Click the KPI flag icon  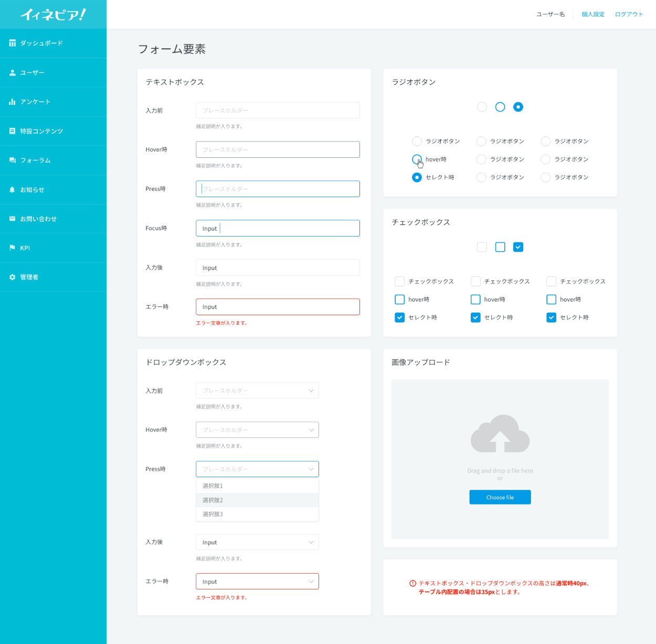[12, 248]
